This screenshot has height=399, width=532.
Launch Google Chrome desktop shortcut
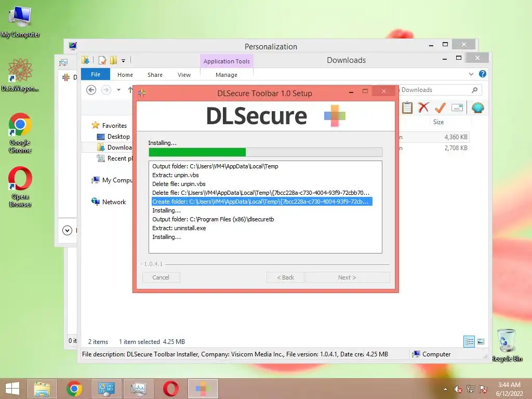pyautogui.click(x=20, y=132)
